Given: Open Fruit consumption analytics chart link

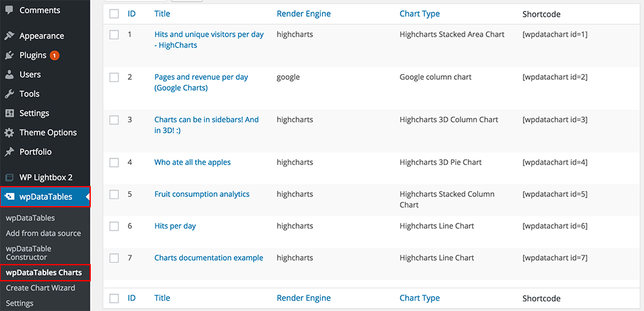Looking at the screenshot, I should (x=202, y=194).
